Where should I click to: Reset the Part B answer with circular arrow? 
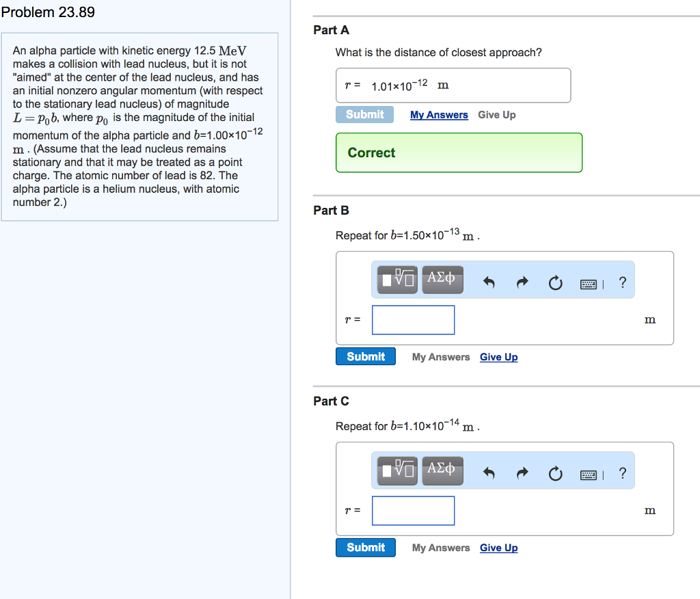(x=555, y=282)
